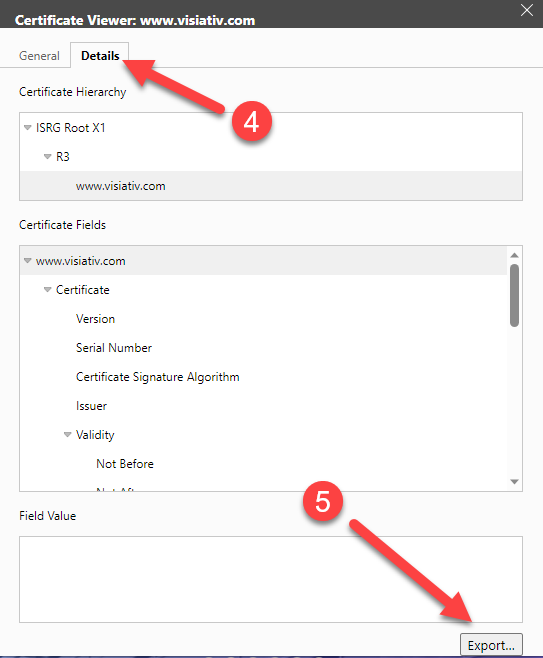Collapse the www.visiativ.com fields node
The width and height of the screenshot is (543, 658).
(x=28, y=261)
